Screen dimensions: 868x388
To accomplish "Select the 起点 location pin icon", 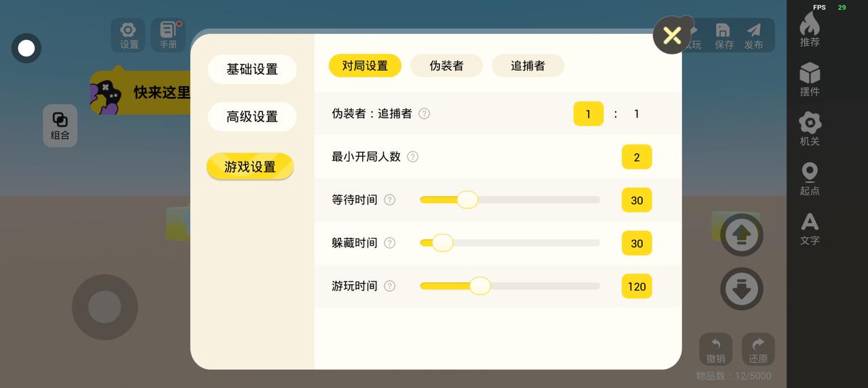I will pyautogui.click(x=810, y=178).
